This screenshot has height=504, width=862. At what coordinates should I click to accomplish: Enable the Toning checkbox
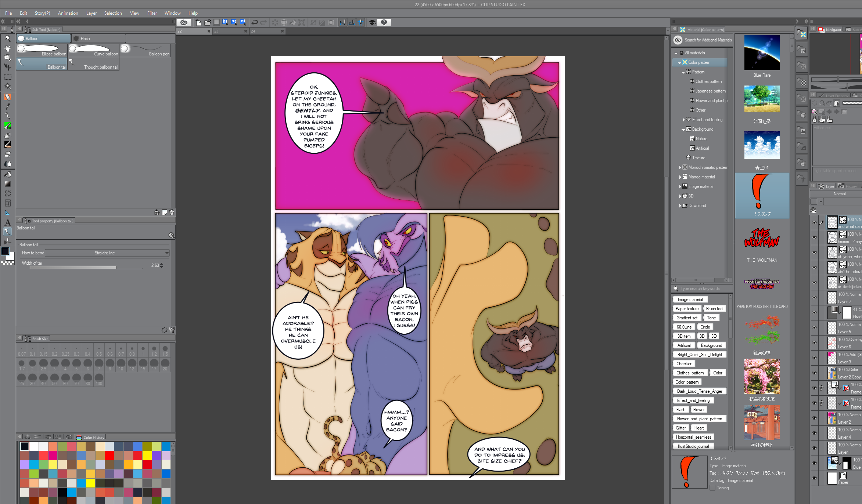pyautogui.click(x=712, y=488)
